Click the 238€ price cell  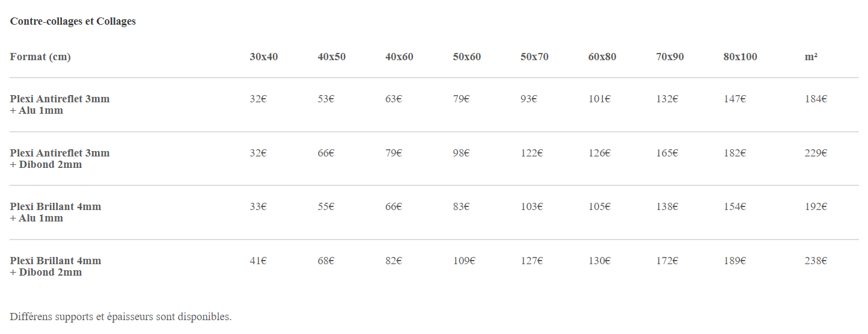pyautogui.click(x=816, y=261)
